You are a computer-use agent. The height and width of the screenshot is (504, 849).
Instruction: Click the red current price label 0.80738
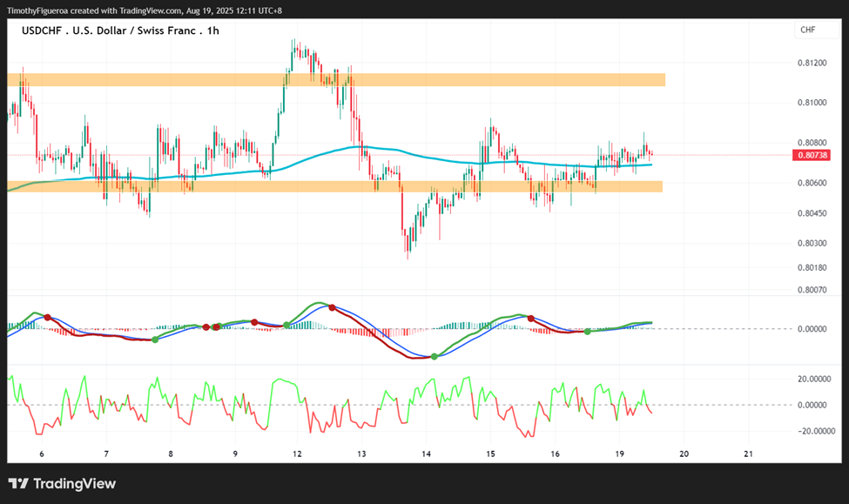(x=811, y=155)
